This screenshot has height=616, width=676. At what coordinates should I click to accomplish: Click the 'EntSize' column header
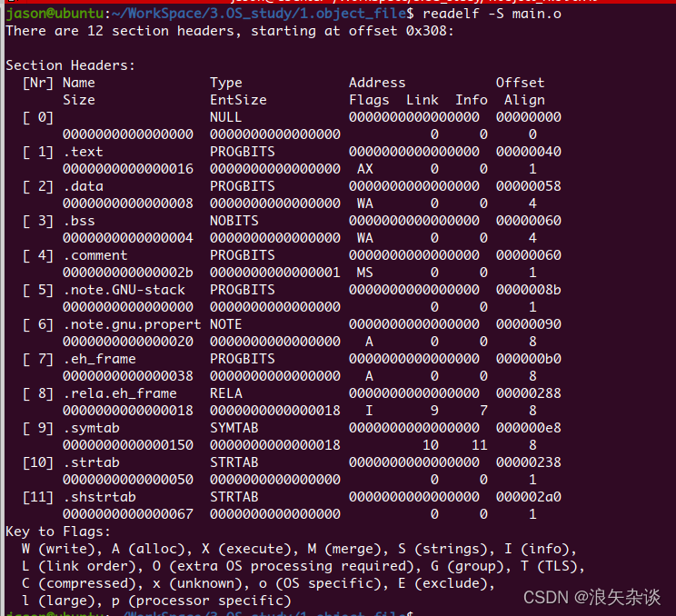click(238, 100)
